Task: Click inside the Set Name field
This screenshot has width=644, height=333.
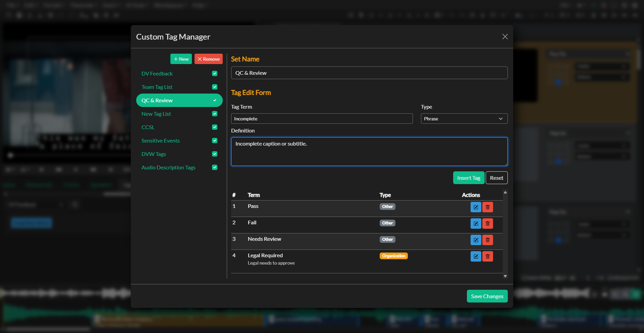Action: point(369,73)
